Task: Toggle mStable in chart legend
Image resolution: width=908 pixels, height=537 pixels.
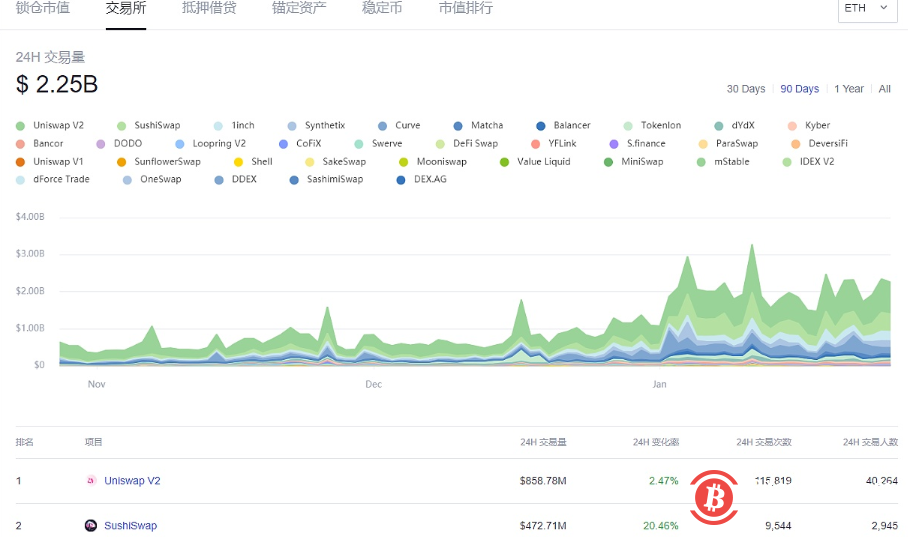Action: [x=723, y=162]
